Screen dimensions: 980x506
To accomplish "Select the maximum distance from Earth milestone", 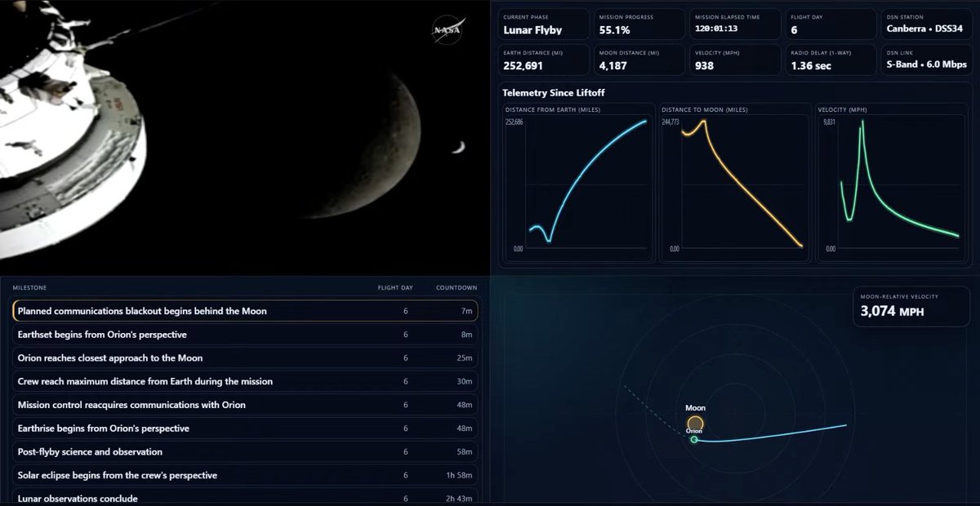I will pos(245,381).
